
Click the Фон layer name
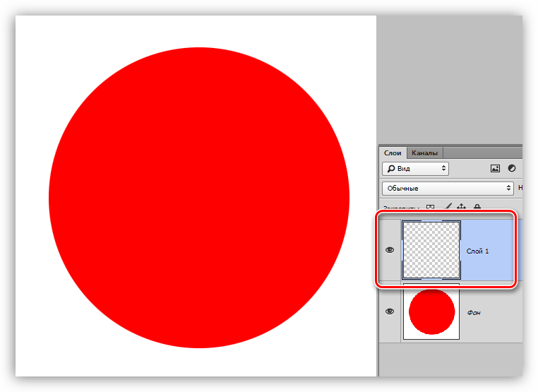[474, 313]
